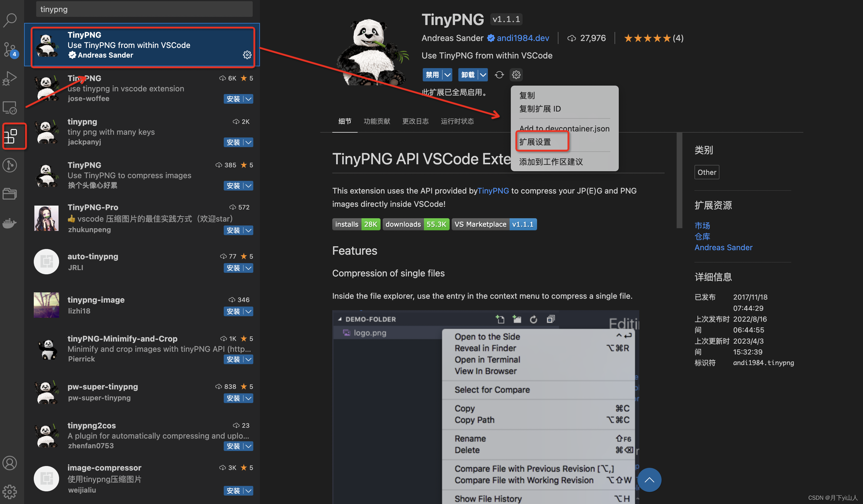Click the 禁用 button
This screenshot has height=504, width=863.
[x=432, y=75]
